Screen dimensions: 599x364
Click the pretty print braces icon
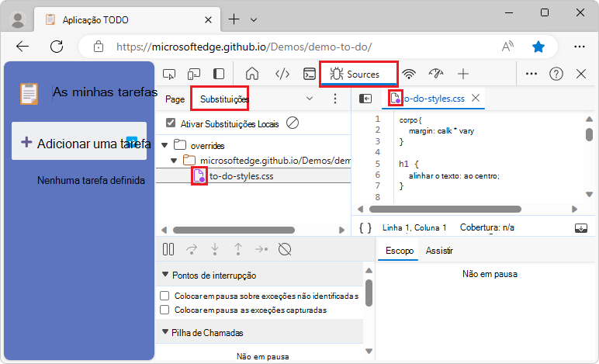[x=365, y=227]
